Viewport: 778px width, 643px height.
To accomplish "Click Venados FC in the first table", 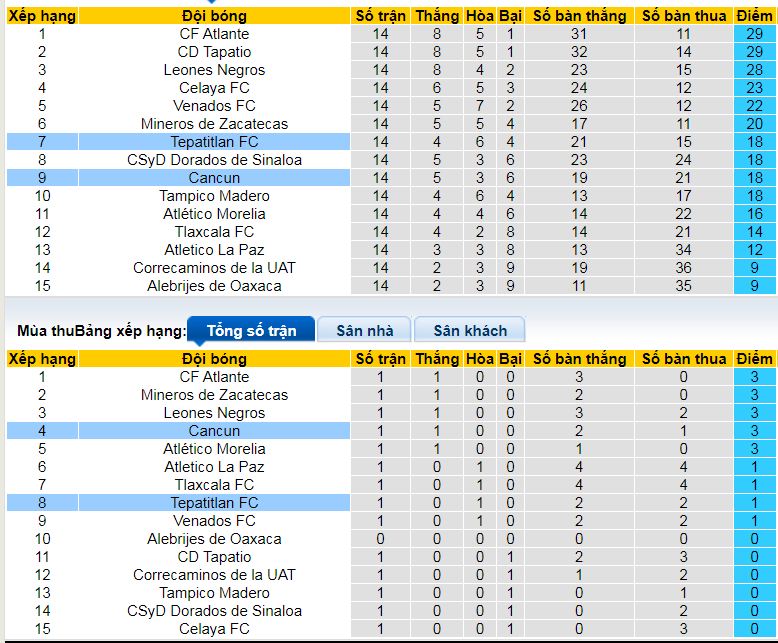I will [x=214, y=106].
